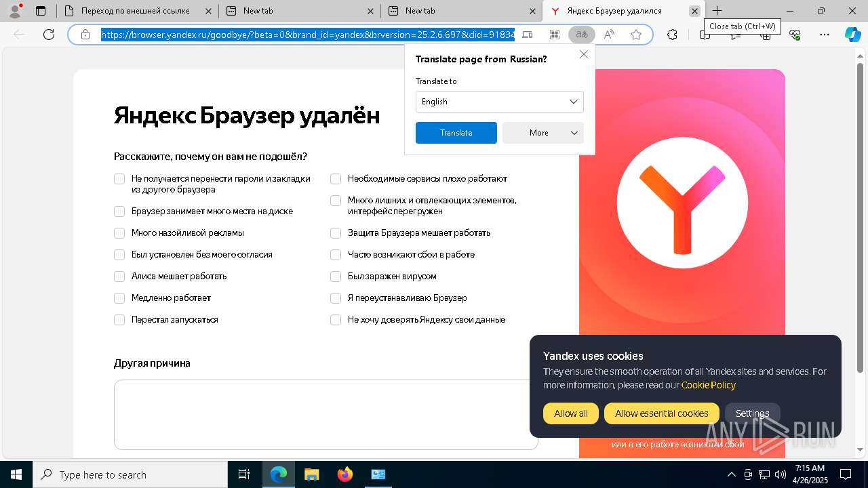Screen dimensions: 868x488
Task: Open the 'Translate to' English language dropdown
Action: click(x=499, y=102)
